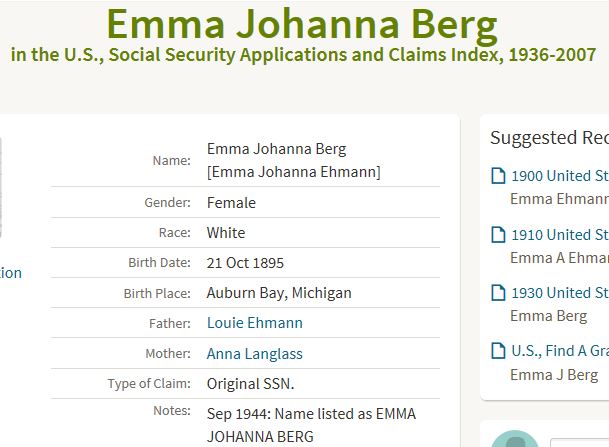Click the document icon beside Find A Grave record
The width and height of the screenshot is (609, 447).
498,351
